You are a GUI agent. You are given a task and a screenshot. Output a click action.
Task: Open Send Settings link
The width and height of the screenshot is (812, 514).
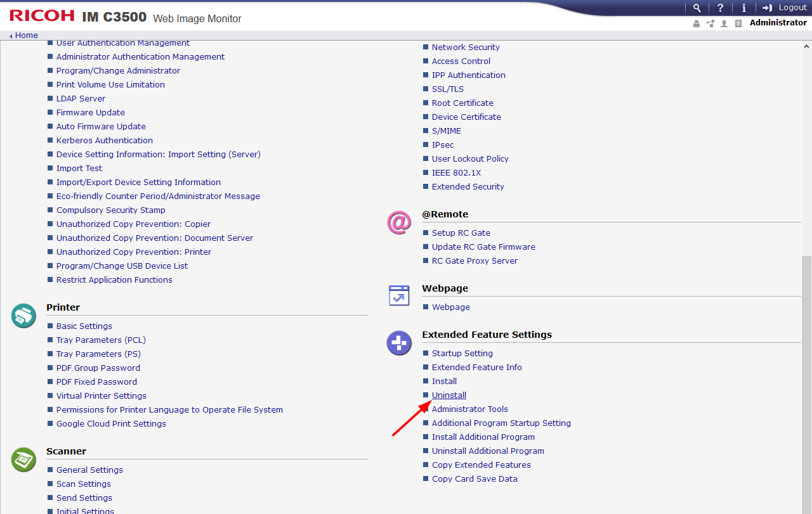coord(84,498)
